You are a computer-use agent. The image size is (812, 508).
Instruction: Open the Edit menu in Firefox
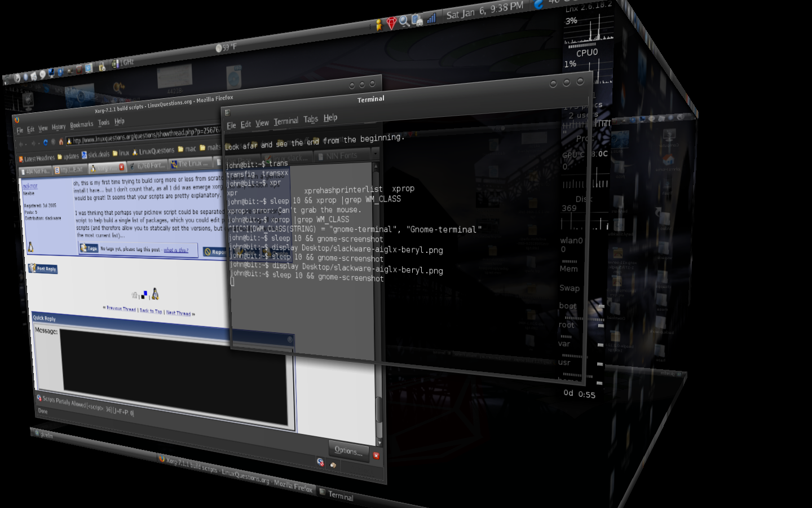(30, 130)
